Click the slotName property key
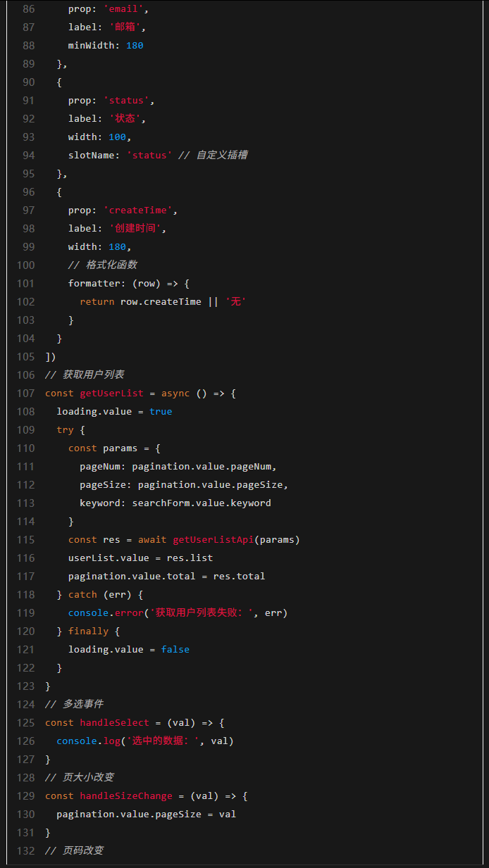The width and height of the screenshot is (489, 868). pos(94,156)
